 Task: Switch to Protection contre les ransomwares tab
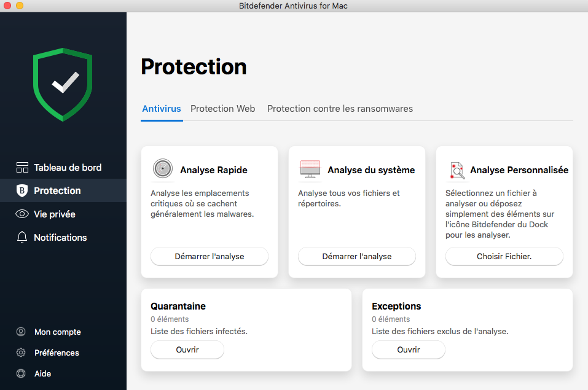[x=340, y=109]
